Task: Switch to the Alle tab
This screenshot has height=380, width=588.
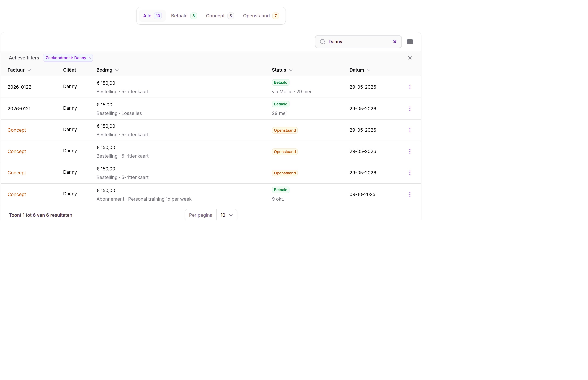Action: (x=152, y=16)
